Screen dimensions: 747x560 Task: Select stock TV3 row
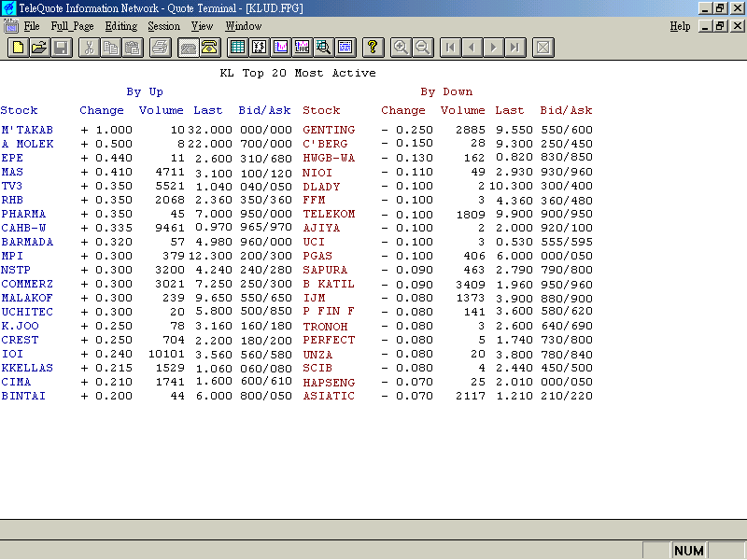(12, 186)
